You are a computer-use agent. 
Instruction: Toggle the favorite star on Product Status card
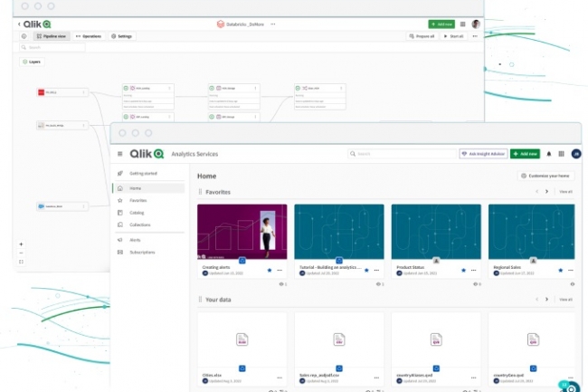(463, 270)
